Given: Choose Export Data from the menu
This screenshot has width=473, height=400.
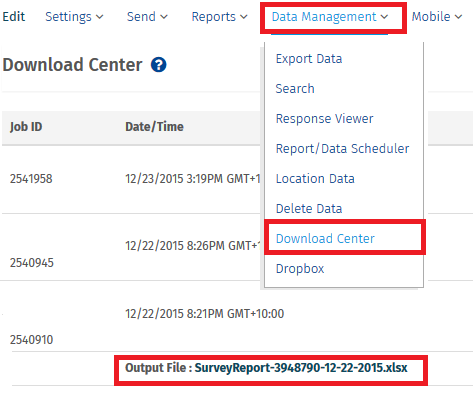Looking at the screenshot, I should pyautogui.click(x=309, y=59).
